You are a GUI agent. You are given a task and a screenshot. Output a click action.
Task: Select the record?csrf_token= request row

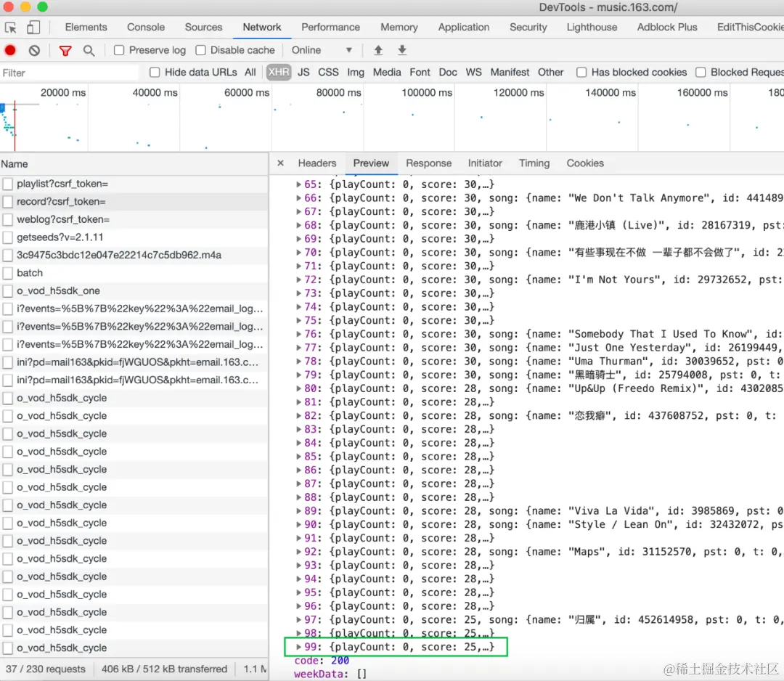(x=134, y=202)
